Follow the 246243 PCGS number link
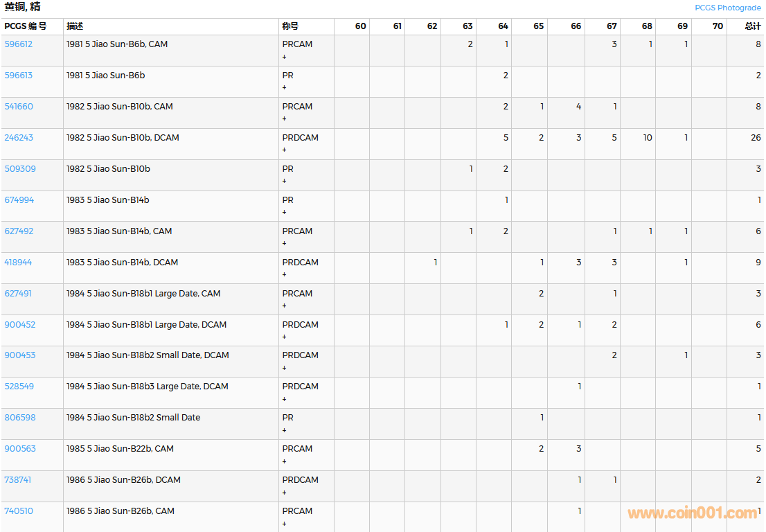 click(x=19, y=138)
